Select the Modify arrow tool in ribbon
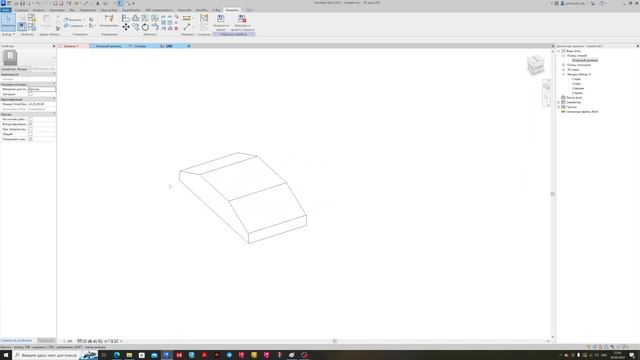The height and width of the screenshot is (360, 640). click(x=8, y=22)
